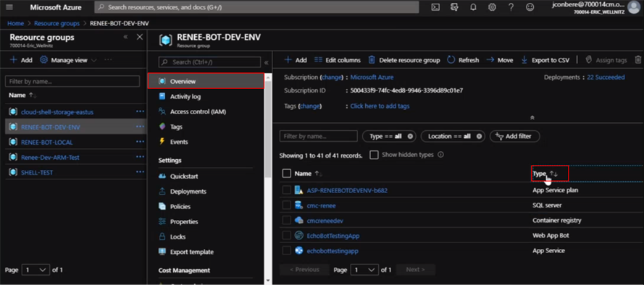
Task: Remove the Type == all filter
Action: click(410, 136)
